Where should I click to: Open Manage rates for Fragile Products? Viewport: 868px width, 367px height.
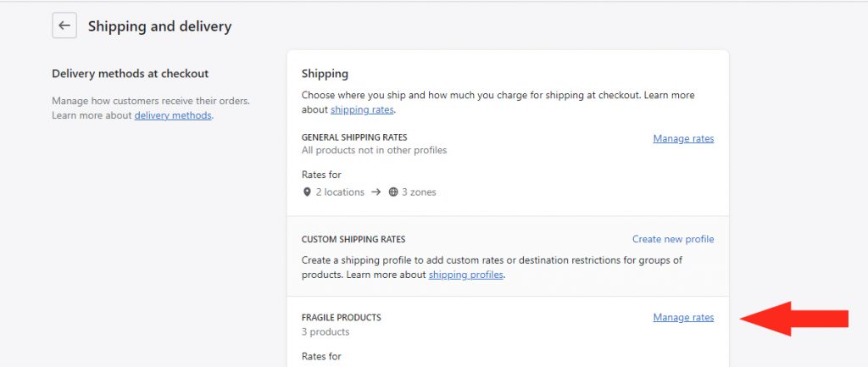(683, 317)
